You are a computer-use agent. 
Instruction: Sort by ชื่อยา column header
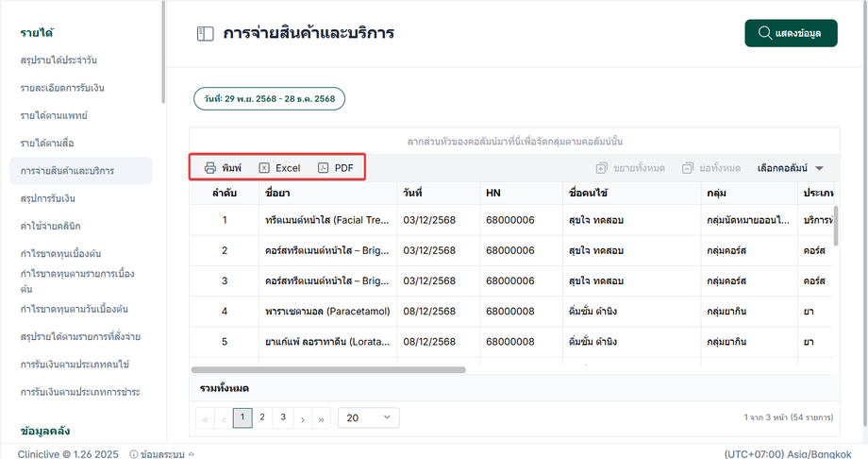pos(328,193)
